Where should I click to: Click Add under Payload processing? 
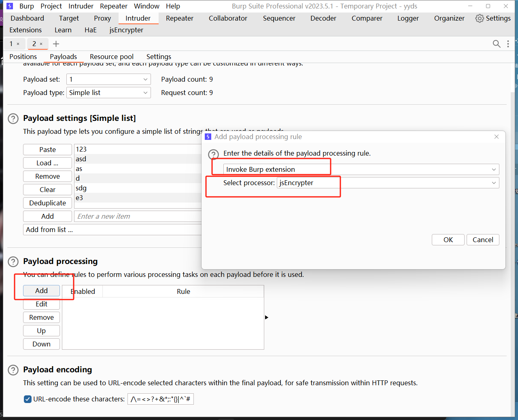[x=41, y=291]
